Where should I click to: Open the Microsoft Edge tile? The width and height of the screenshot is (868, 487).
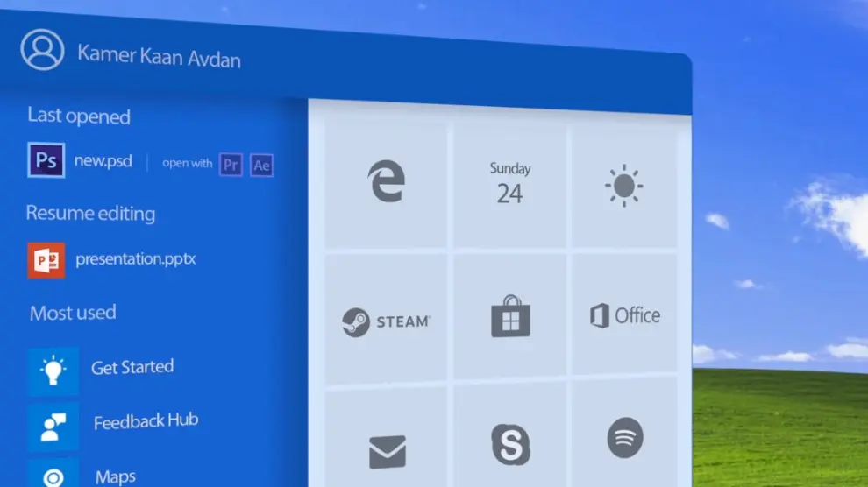point(386,183)
